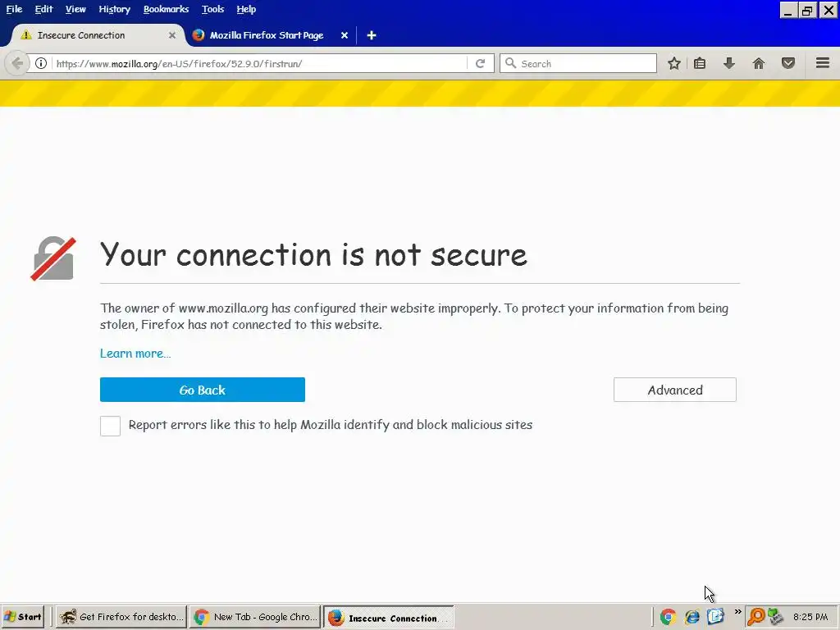Go to the Firefox home page icon
Viewport: 840px width, 630px height.
(758, 63)
